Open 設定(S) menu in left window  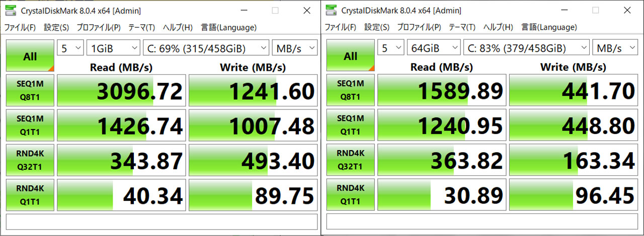tap(56, 28)
